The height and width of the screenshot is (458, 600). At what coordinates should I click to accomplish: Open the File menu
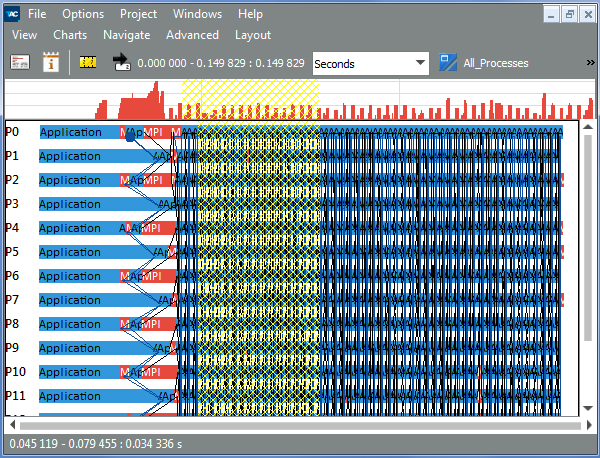(36, 14)
